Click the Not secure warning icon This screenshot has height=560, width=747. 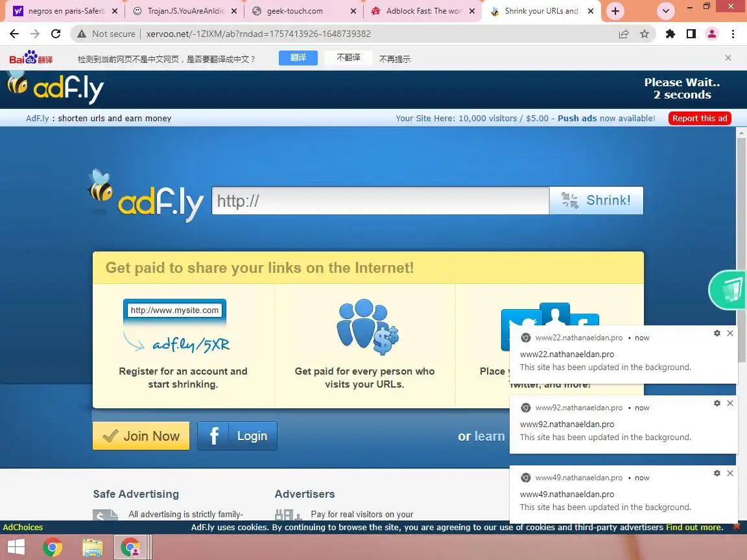click(82, 34)
